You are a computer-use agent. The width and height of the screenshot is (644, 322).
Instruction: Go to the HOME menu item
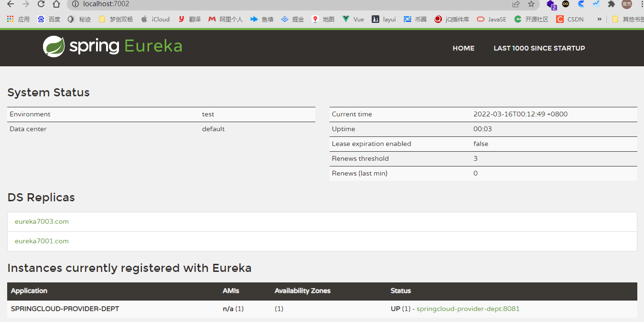(x=463, y=48)
